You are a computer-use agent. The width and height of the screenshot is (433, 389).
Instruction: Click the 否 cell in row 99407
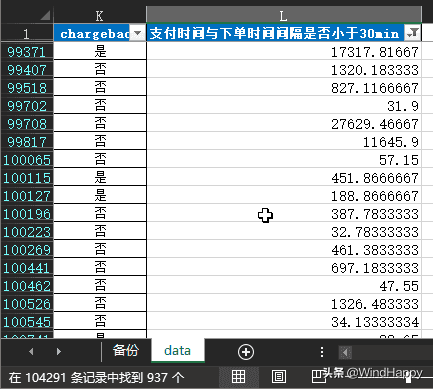[x=100, y=70]
